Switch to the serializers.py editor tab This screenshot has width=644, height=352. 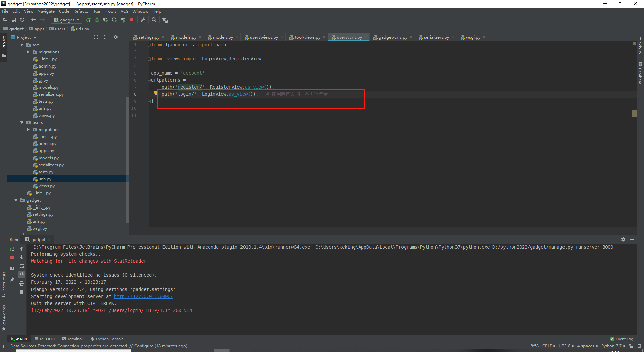[x=436, y=37]
